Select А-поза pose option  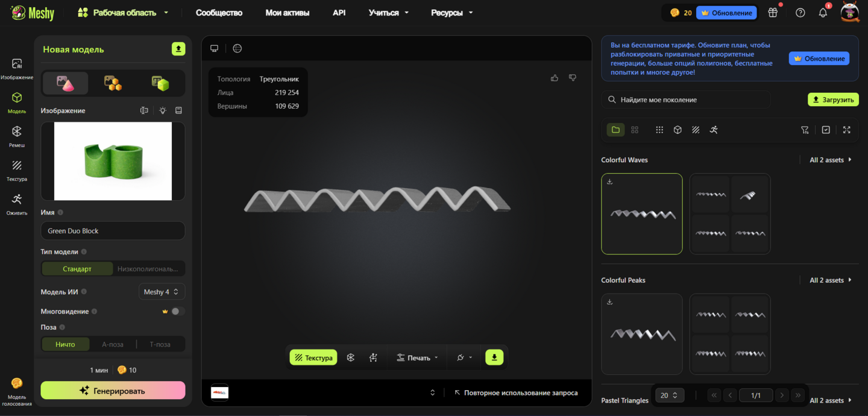point(113,344)
